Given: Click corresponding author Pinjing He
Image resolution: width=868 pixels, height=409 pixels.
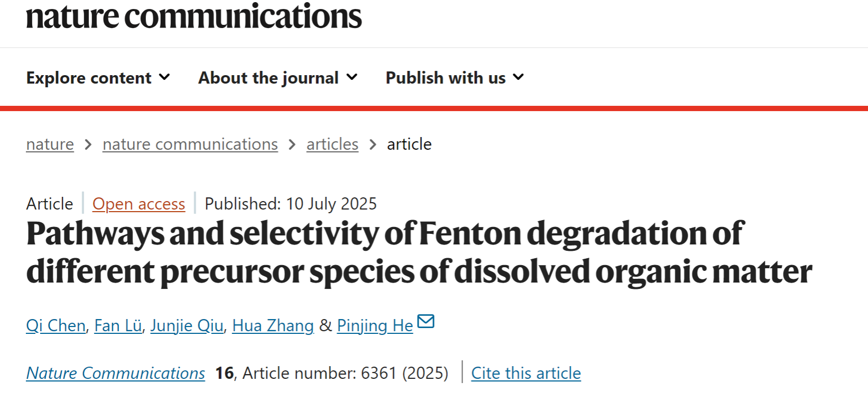Looking at the screenshot, I should [x=375, y=325].
